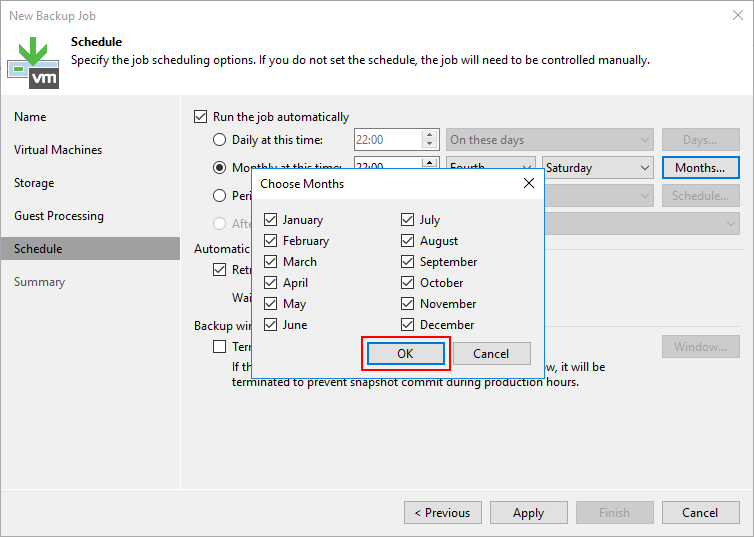Viewport: 754px width, 537px height.
Task: Select the Daily at this time option
Action: pyautogui.click(x=221, y=140)
